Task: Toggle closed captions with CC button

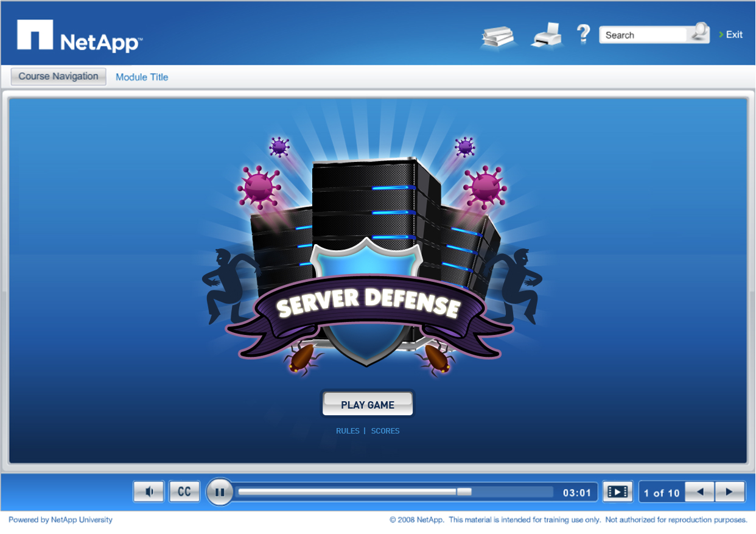Action: [184, 491]
